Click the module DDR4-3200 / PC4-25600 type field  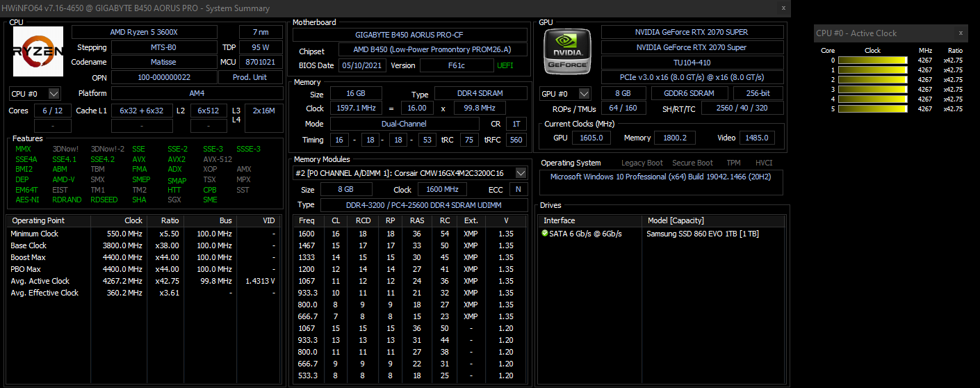coord(423,205)
